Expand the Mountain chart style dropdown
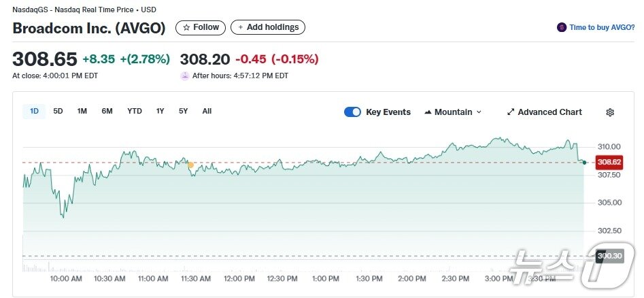 479,112
